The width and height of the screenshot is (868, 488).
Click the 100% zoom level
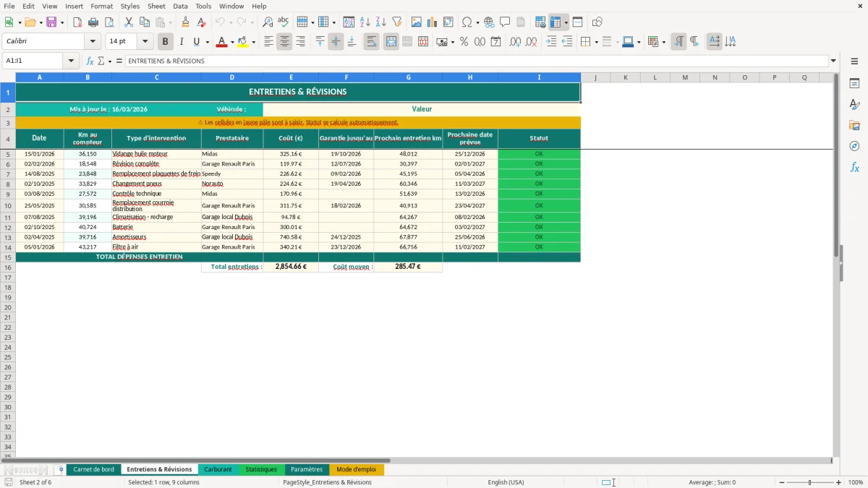(x=856, y=482)
